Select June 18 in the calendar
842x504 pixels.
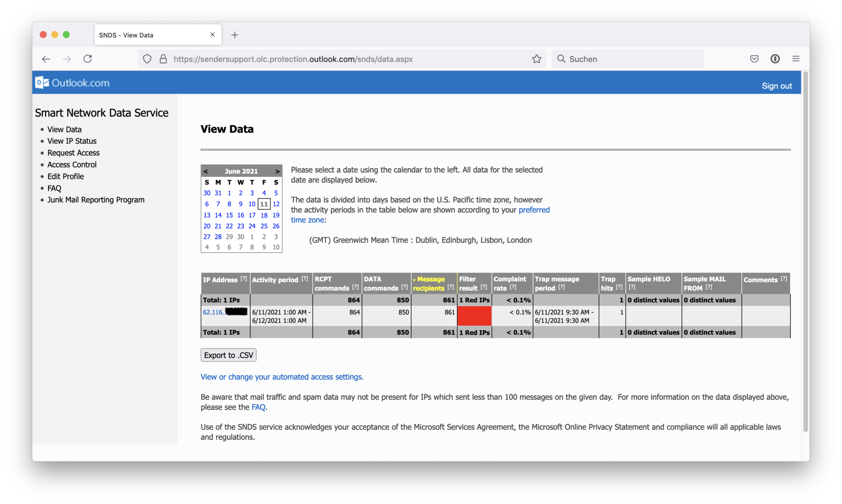click(x=264, y=215)
